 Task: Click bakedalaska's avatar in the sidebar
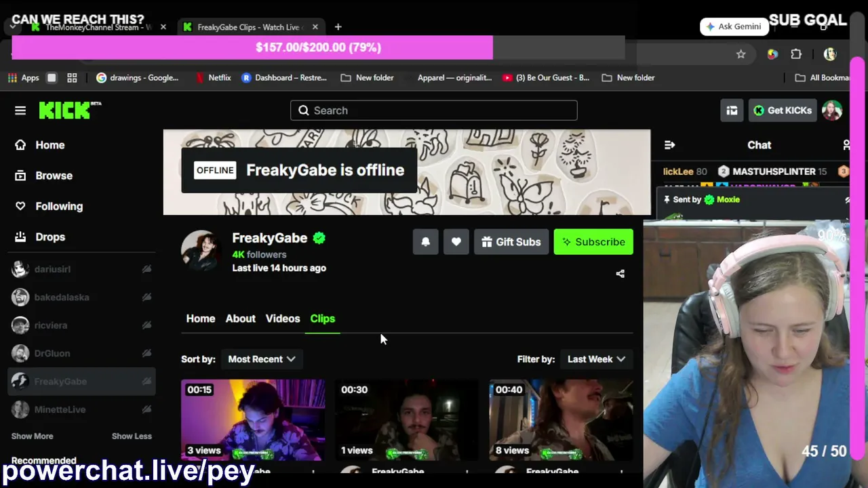tap(20, 298)
